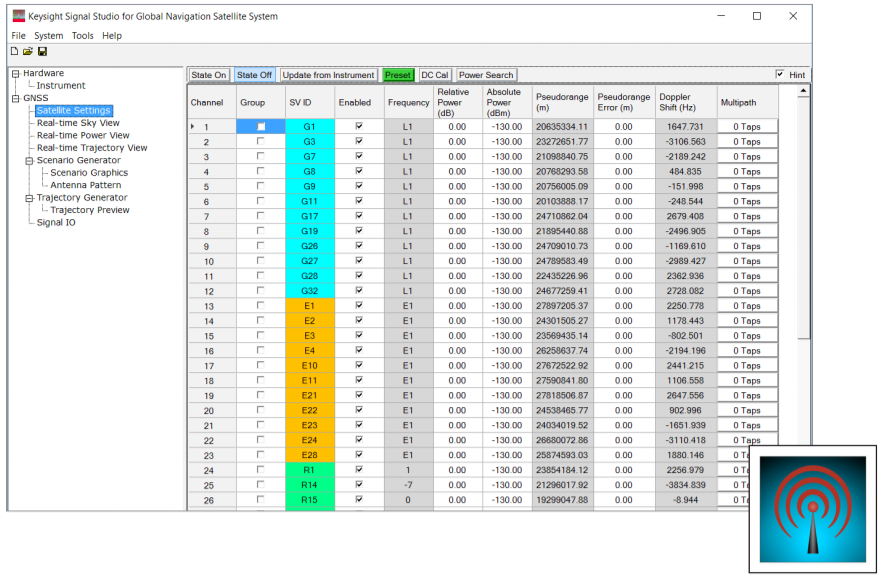Click the orange E10 SV ID cell

(x=310, y=366)
